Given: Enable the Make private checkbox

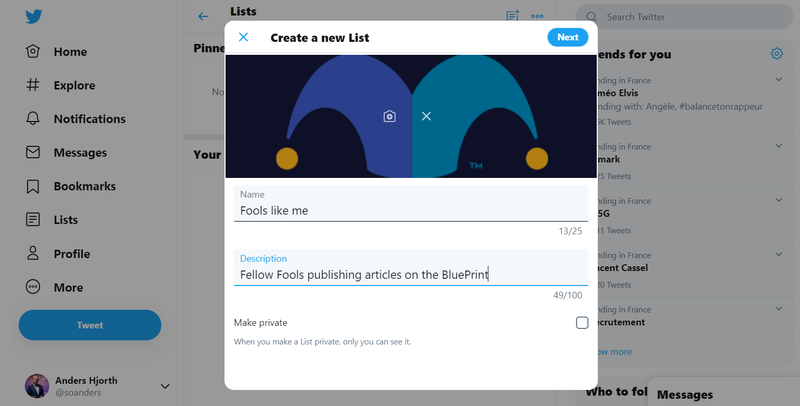Looking at the screenshot, I should tap(582, 322).
